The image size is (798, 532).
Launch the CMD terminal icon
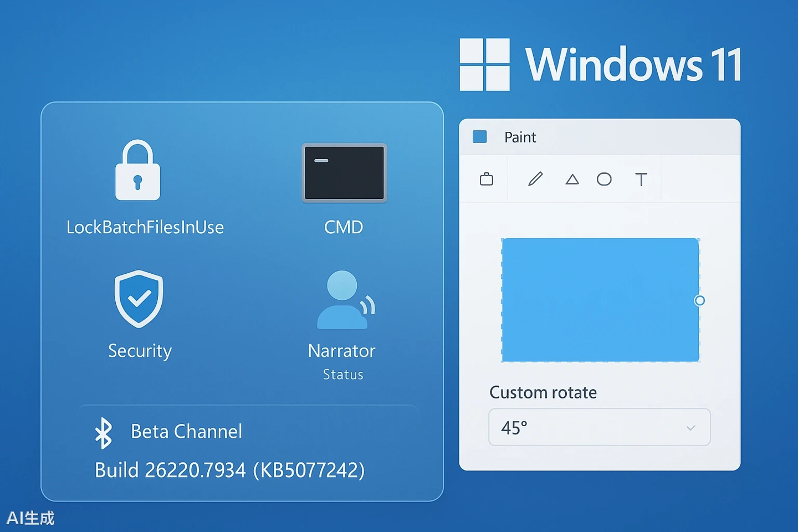[x=344, y=173]
